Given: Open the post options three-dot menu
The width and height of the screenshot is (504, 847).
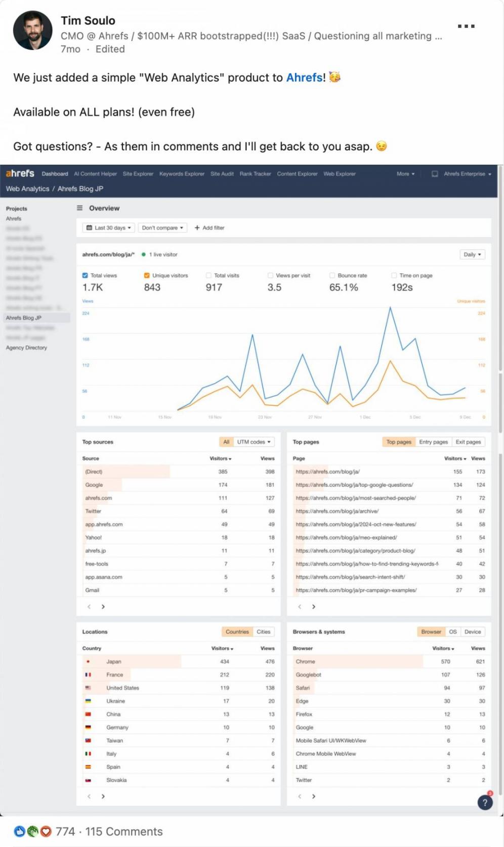Looking at the screenshot, I should pos(466,26).
